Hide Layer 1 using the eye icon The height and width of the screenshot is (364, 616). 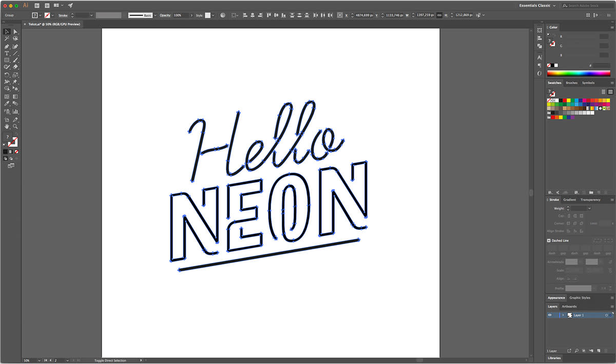click(550, 315)
